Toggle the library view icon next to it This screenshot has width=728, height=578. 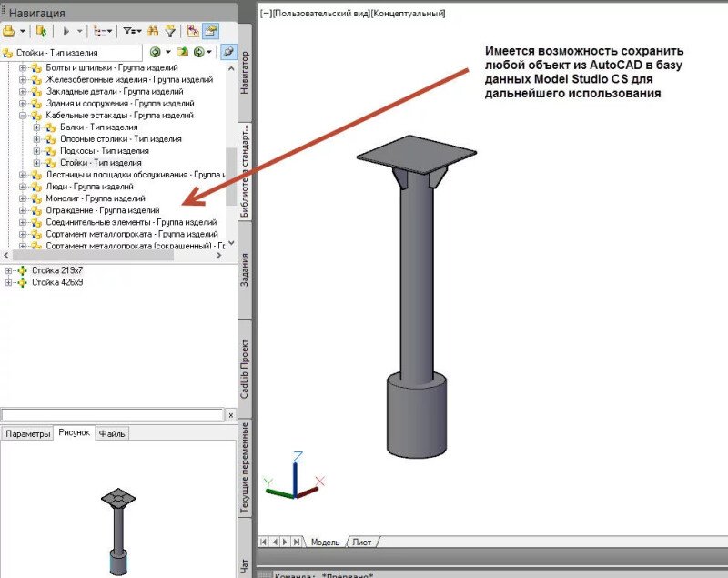(192, 30)
